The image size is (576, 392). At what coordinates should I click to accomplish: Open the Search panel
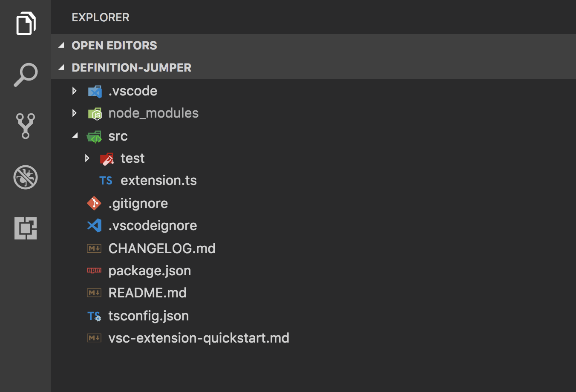point(26,75)
